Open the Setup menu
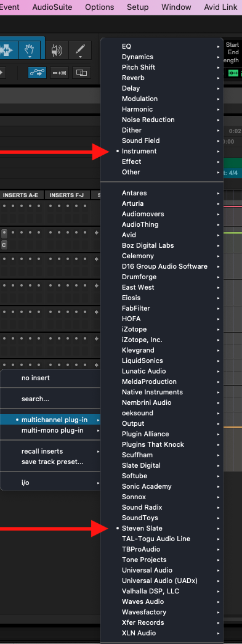This screenshot has height=644, width=242. [138, 7]
